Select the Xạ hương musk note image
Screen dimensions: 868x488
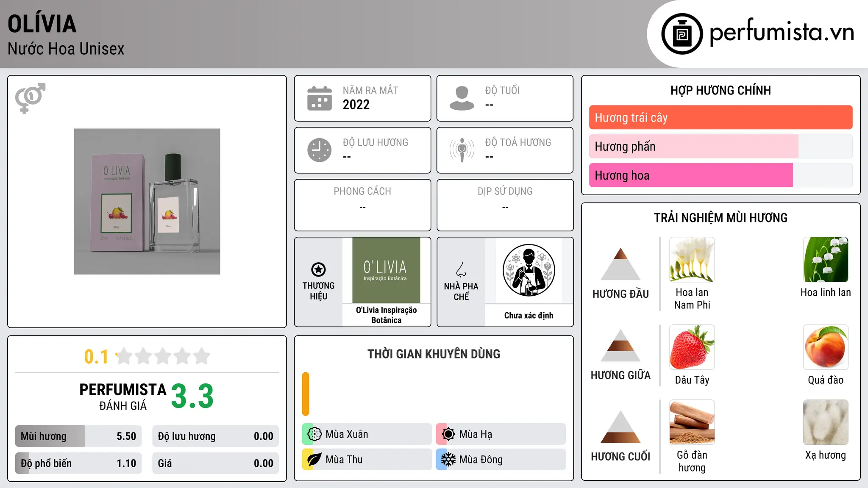(x=826, y=422)
